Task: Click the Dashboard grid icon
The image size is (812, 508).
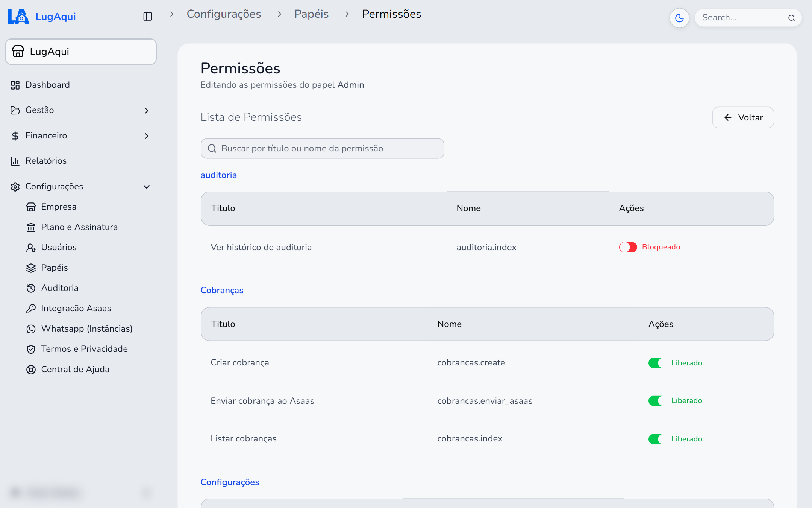Action: click(15, 85)
